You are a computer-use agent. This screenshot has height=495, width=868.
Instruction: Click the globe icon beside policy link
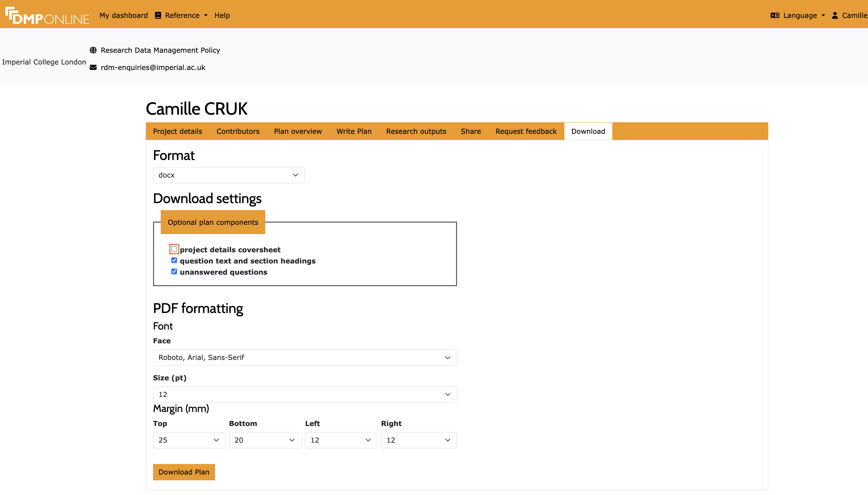(x=93, y=50)
